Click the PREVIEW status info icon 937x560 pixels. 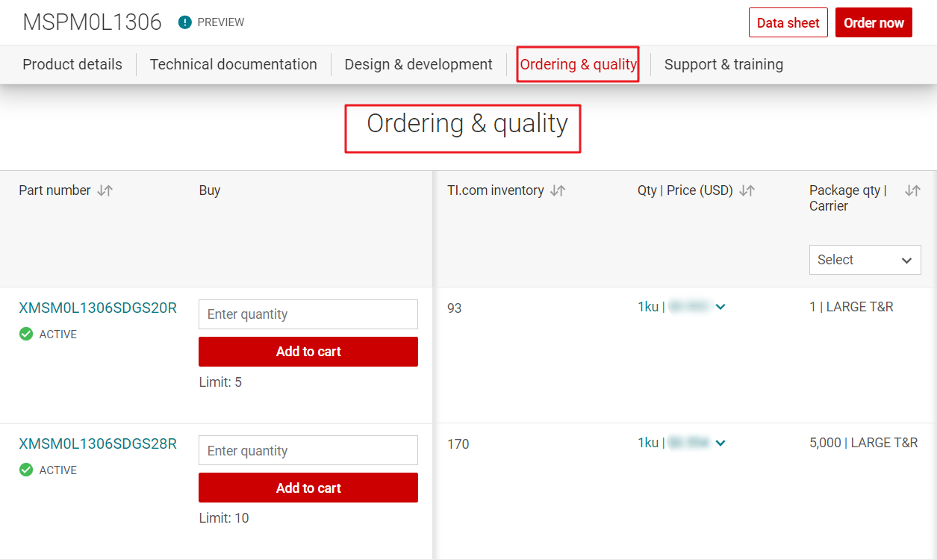185,22
